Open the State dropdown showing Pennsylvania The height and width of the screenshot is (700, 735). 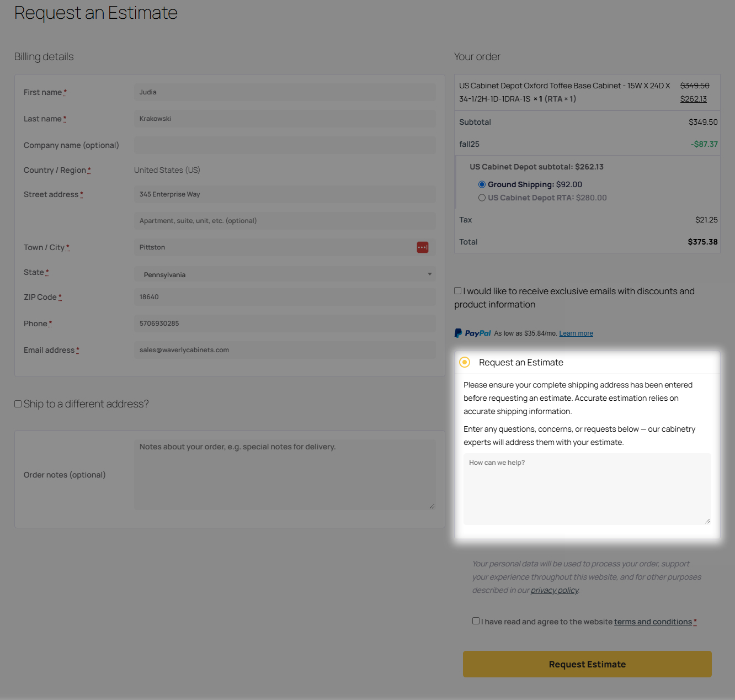pos(285,274)
